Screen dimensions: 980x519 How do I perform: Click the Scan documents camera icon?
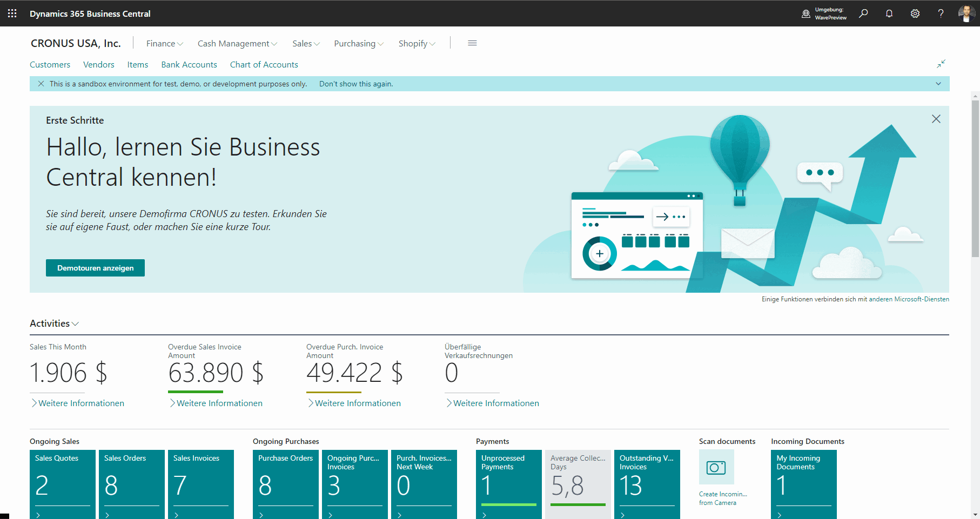[716, 467]
